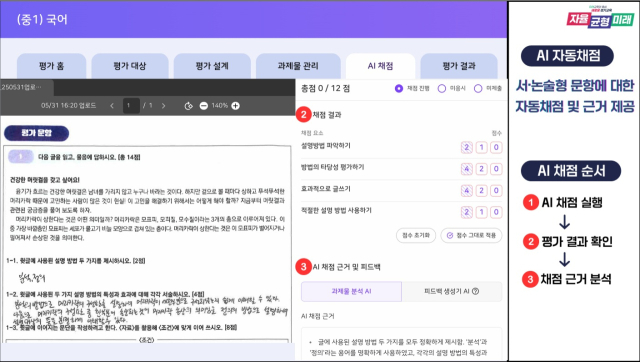Click the 총점 0 / 12 점 text
640x362 pixels.
(x=325, y=88)
